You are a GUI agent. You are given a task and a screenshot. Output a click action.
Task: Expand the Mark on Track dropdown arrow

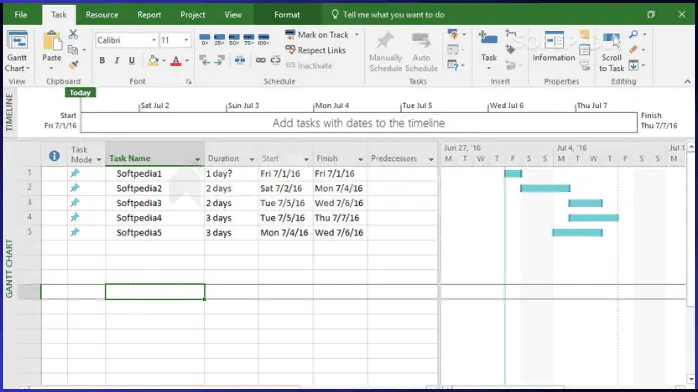(x=357, y=35)
